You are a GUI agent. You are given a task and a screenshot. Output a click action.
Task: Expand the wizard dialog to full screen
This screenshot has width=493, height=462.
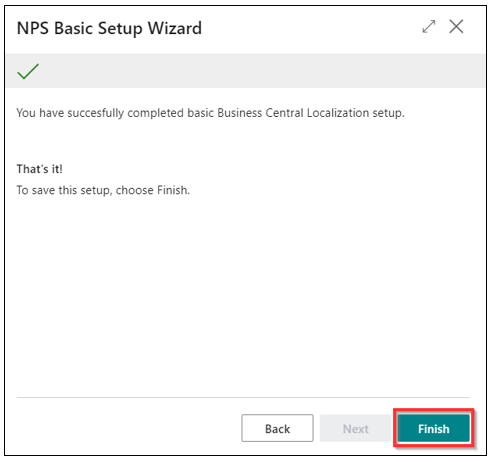tap(429, 27)
